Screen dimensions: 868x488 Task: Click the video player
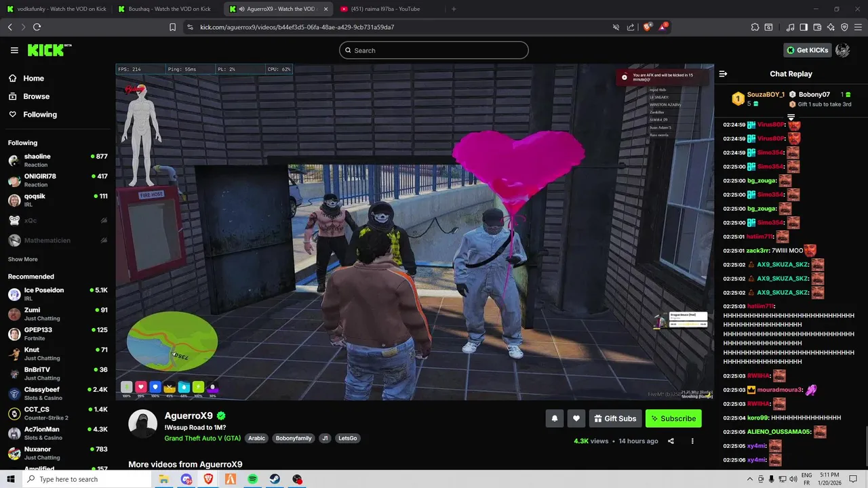click(x=414, y=232)
